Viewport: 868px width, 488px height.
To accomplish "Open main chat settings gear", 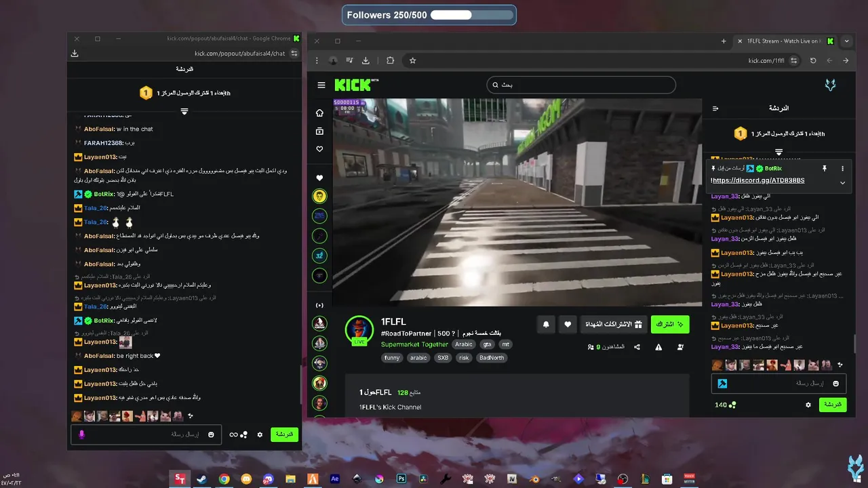I will point(808,405).
